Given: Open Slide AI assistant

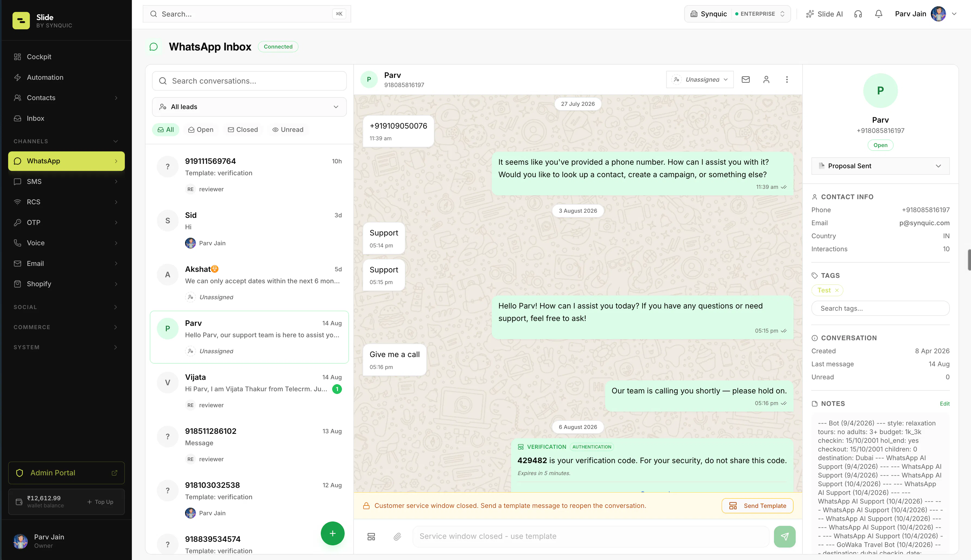Looking at the screenshot, I should coord(824,14).
